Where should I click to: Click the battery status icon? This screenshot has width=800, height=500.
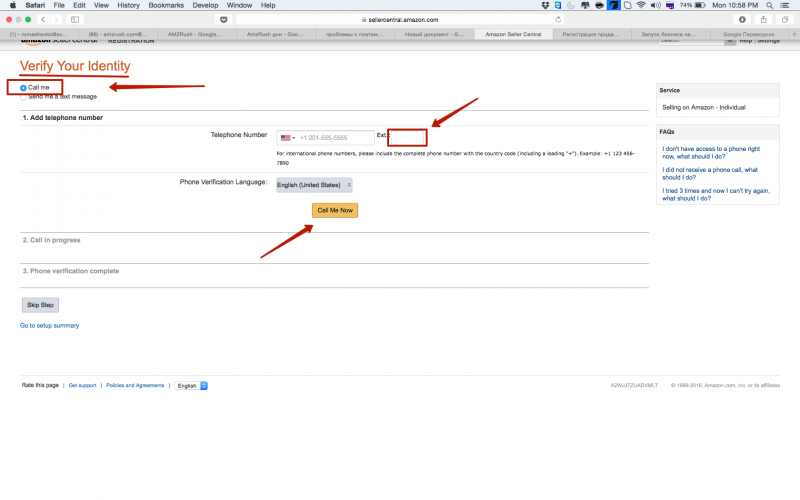click(x=700, y=5)
